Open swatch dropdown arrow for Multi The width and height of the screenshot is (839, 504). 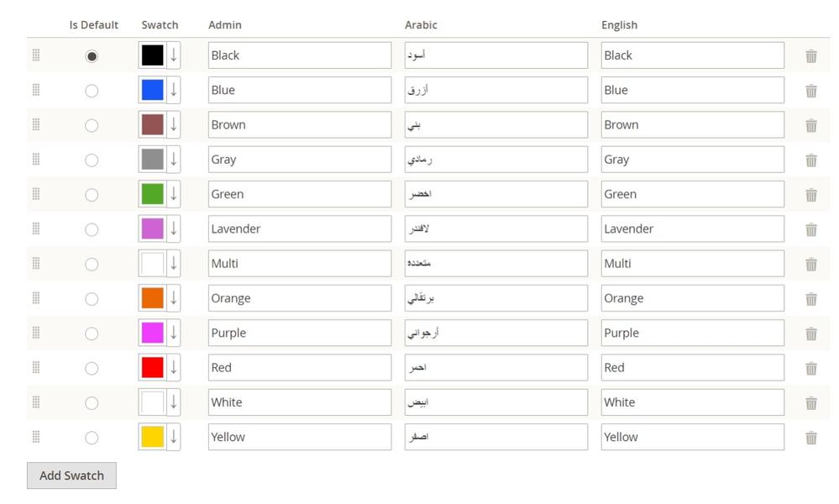point(173,264)
